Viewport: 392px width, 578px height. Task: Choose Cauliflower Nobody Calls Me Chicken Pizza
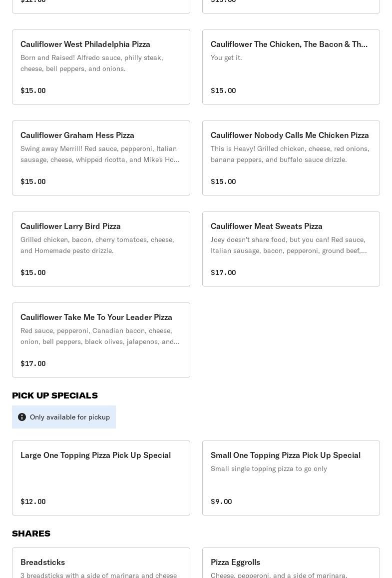click(291, 158)
